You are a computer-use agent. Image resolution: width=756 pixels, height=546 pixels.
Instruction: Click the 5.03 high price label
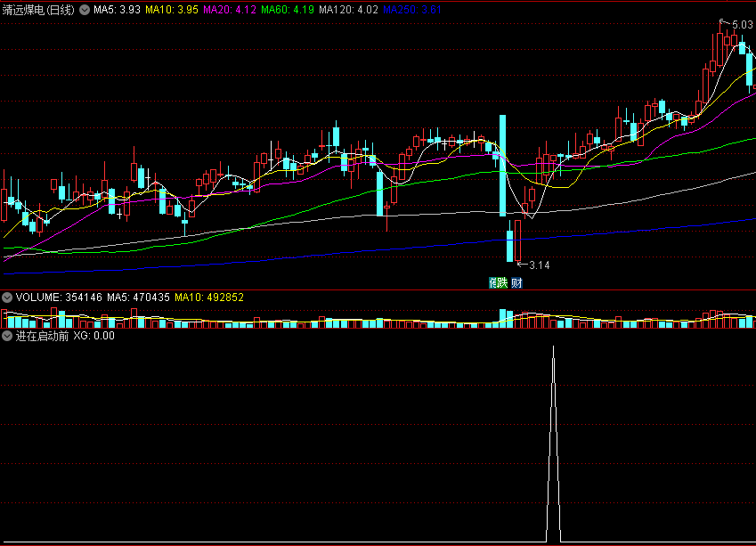tap(742, 25)
